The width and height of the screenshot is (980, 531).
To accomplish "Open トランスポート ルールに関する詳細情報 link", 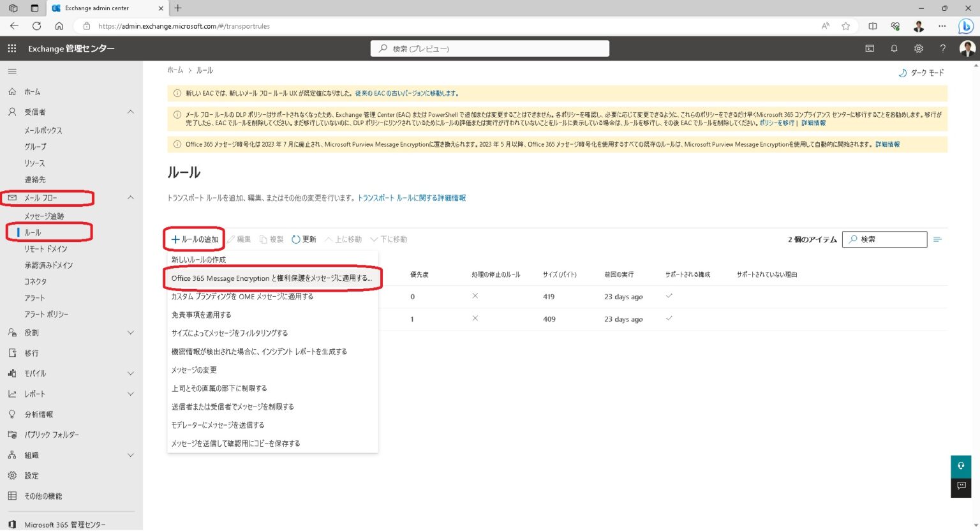I will [412, 198].
